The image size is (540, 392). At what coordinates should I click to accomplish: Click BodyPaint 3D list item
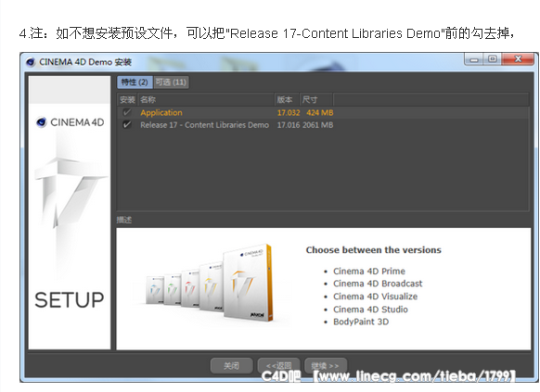(x=361, y=322)
